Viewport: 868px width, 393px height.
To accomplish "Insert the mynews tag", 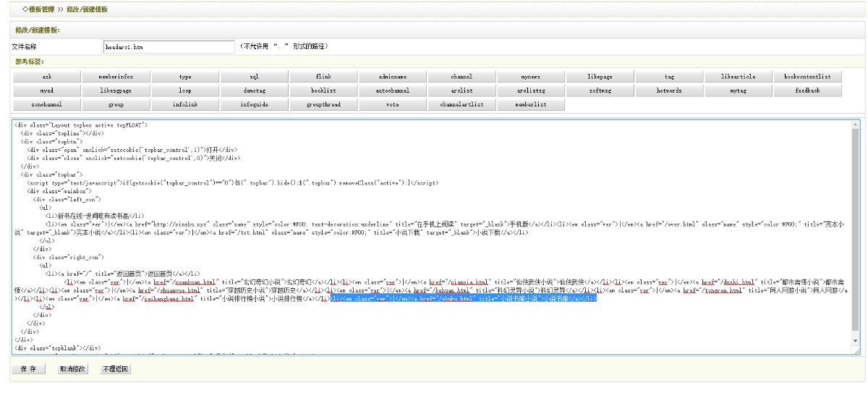I will (x=531, y=77).
